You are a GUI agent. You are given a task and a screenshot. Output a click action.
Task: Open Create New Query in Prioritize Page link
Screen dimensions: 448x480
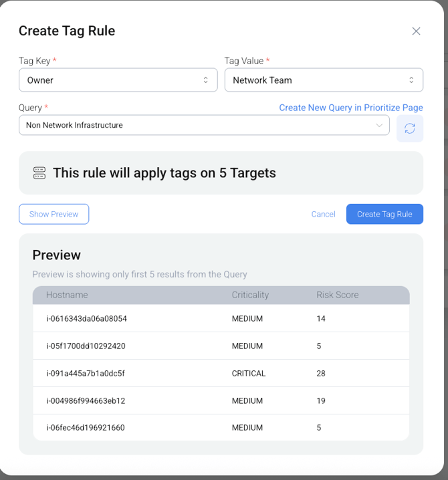click(x=350, y=108)
